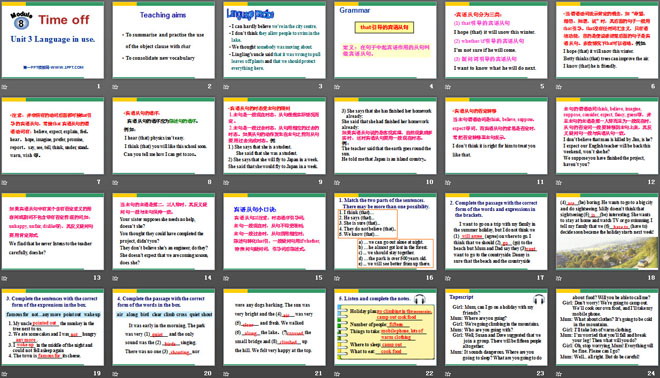Select 'Match the two parts' slide thumbnail
This screenshot has height=378, width=660.
[x=385, y=232]
